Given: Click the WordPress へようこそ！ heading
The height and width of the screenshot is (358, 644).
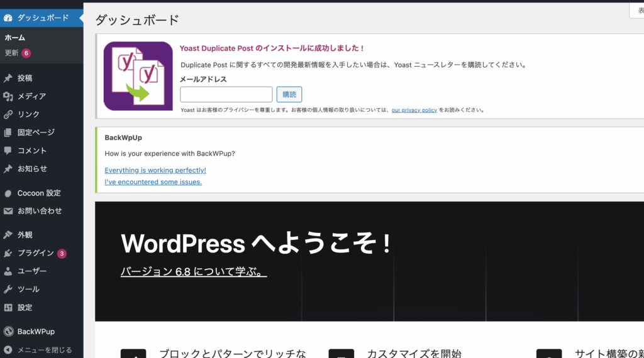Looking at the screenshot, I should point(256,243).
